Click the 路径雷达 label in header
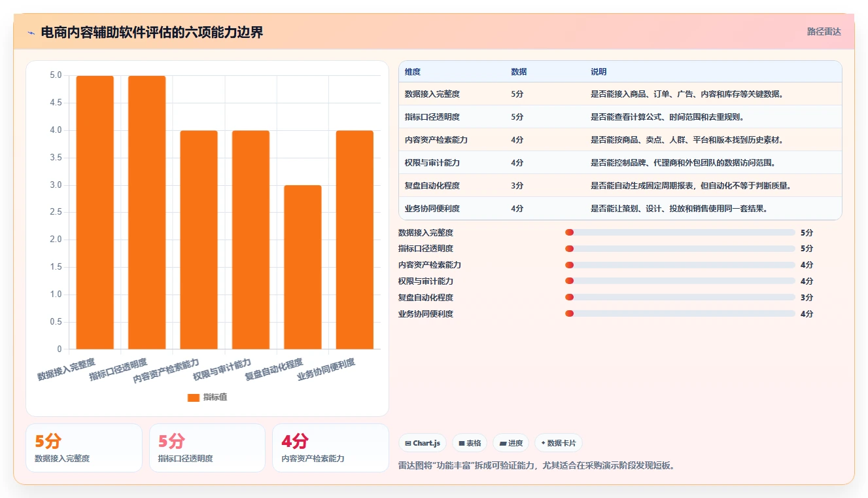This screenshot has width=868, height=498. click(x=824, y=31)
